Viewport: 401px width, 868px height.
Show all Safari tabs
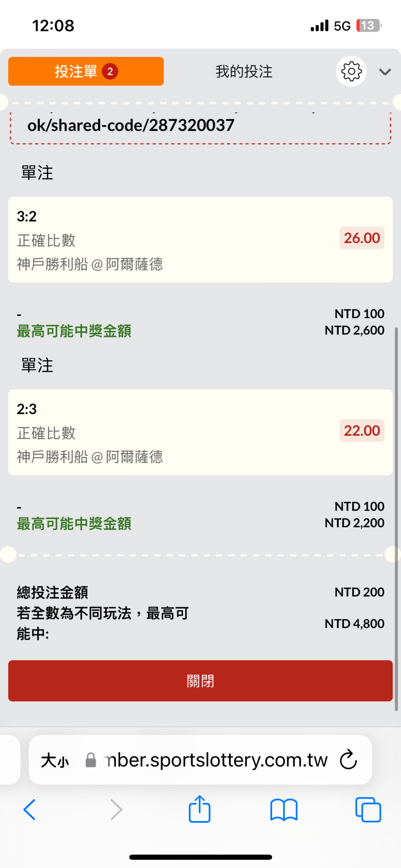[368, 809]
